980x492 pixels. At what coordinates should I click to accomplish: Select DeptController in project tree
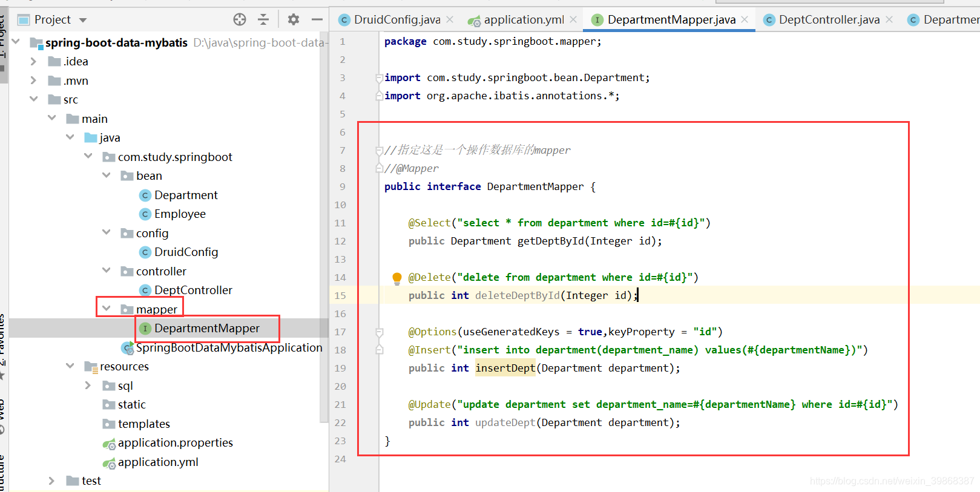193,290
